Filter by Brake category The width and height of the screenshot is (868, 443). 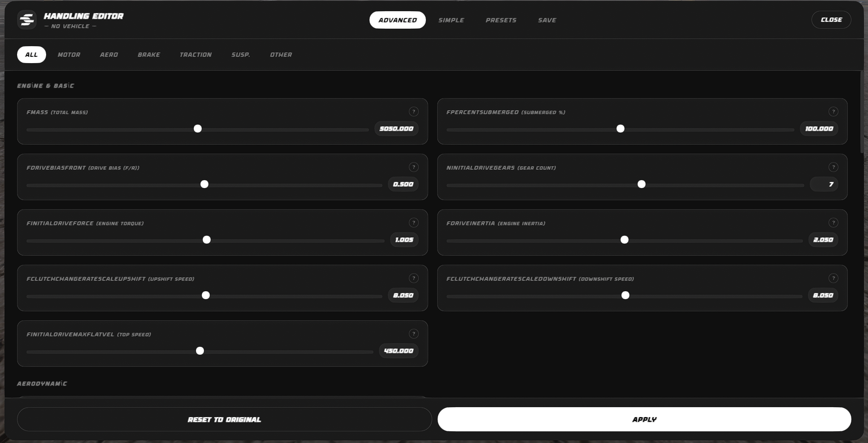tap(149, 55)
